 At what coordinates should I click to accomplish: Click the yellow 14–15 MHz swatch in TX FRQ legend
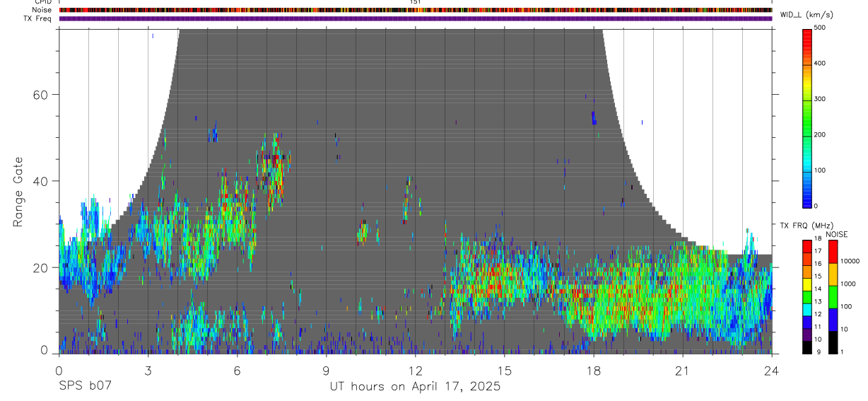coord(807,284)
